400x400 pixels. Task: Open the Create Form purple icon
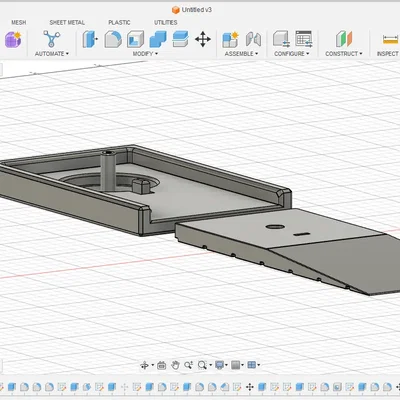(x=13, y=39)
